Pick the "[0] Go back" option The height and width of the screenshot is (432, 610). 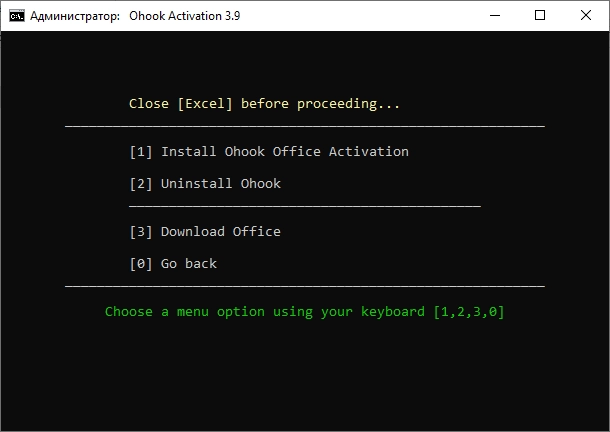pyautogui.click(x=173, y=264)
